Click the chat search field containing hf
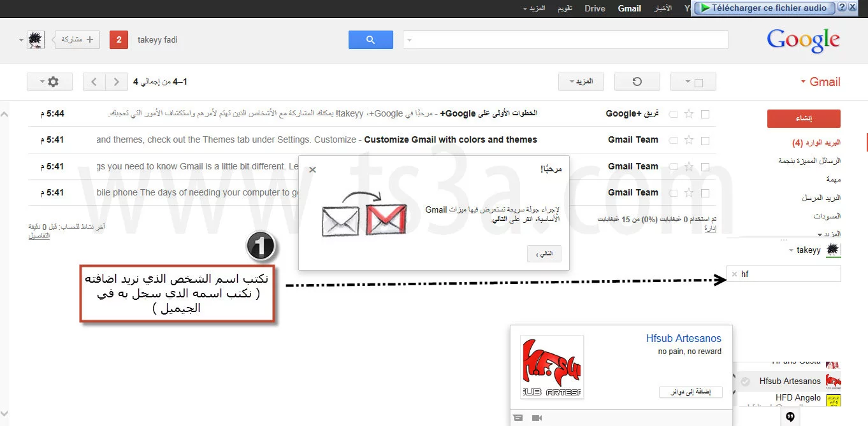Screen dimensions: 868x426 click(784, 274)
